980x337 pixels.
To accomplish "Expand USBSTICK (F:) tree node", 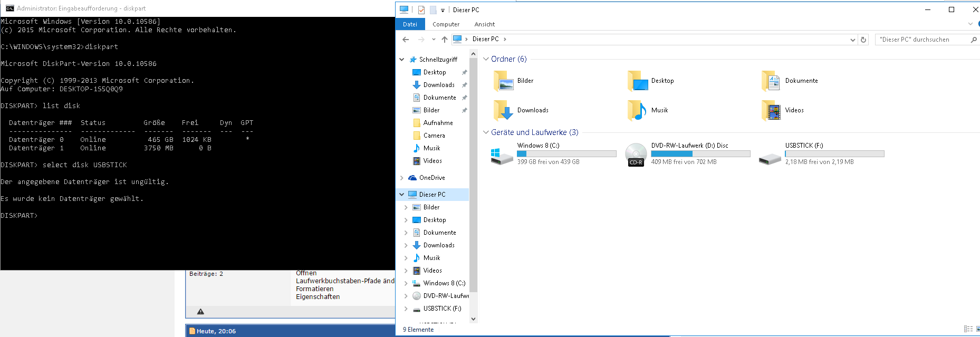I will (406, 309).
